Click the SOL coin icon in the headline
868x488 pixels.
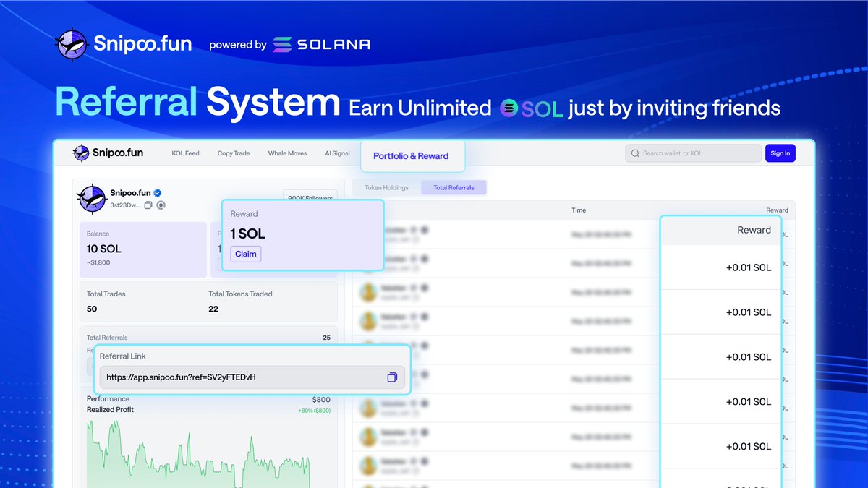(509, 108)
